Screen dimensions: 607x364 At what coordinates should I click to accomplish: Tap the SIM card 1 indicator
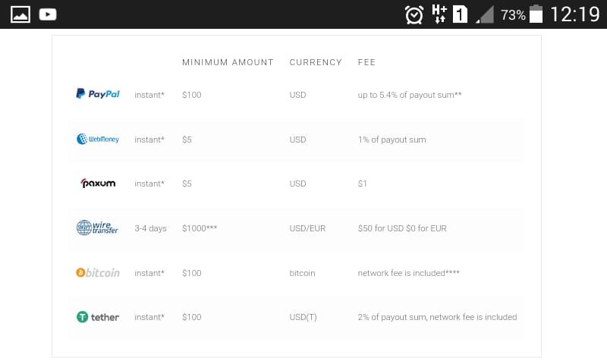[x=460, y=14]
